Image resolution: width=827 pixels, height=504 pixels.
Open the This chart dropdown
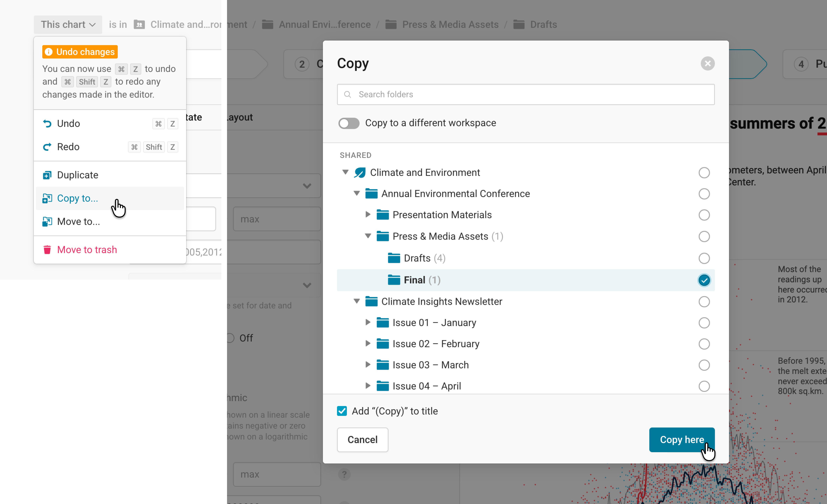click(68, 24)
